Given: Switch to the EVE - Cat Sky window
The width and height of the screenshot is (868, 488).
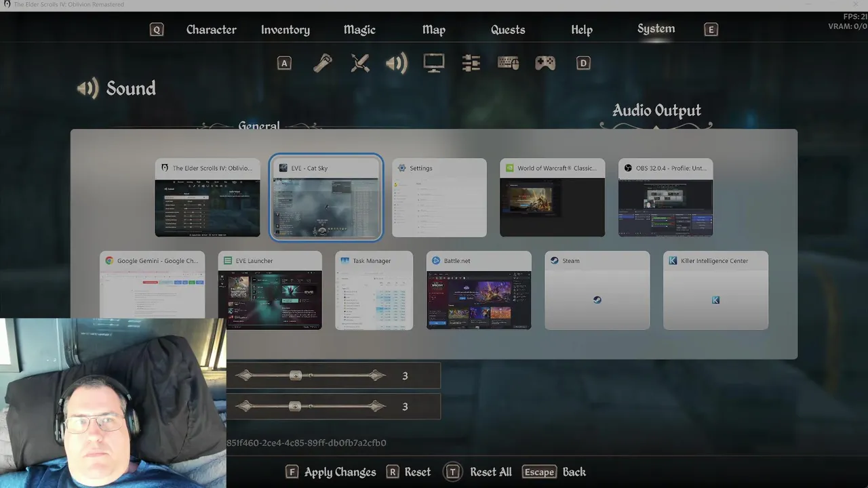Looking at the screenshot, I should (x=326, y=198).
